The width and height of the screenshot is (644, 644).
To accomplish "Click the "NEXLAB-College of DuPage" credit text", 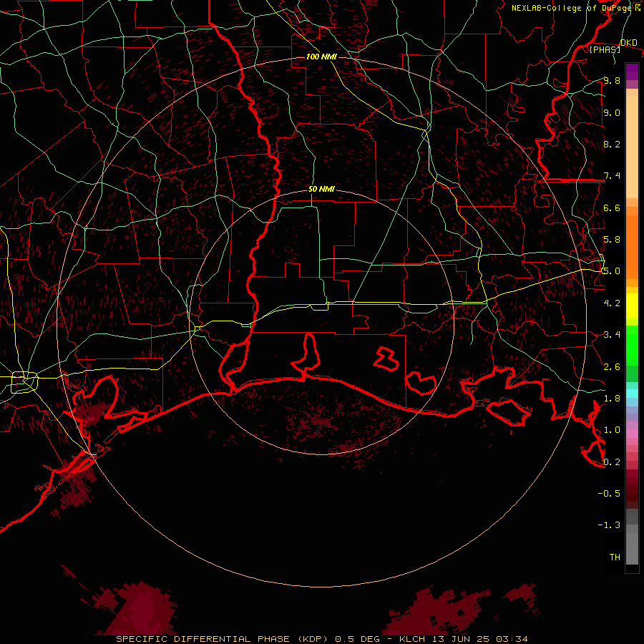I will click(572, 8).
